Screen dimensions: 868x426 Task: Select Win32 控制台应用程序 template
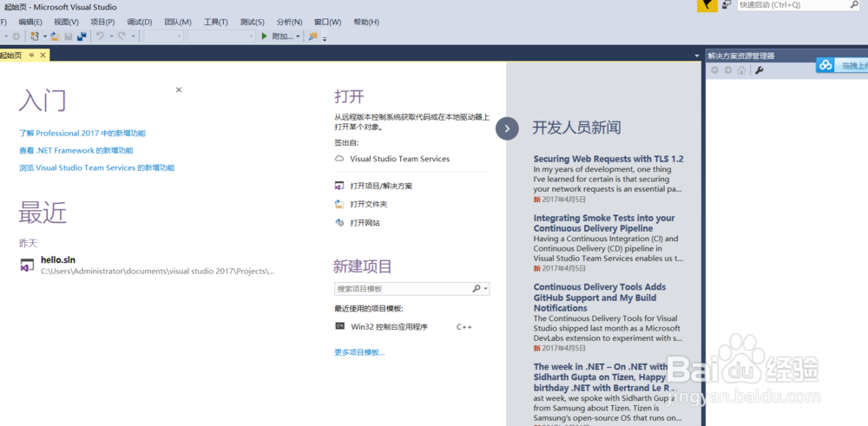(389, 327)
